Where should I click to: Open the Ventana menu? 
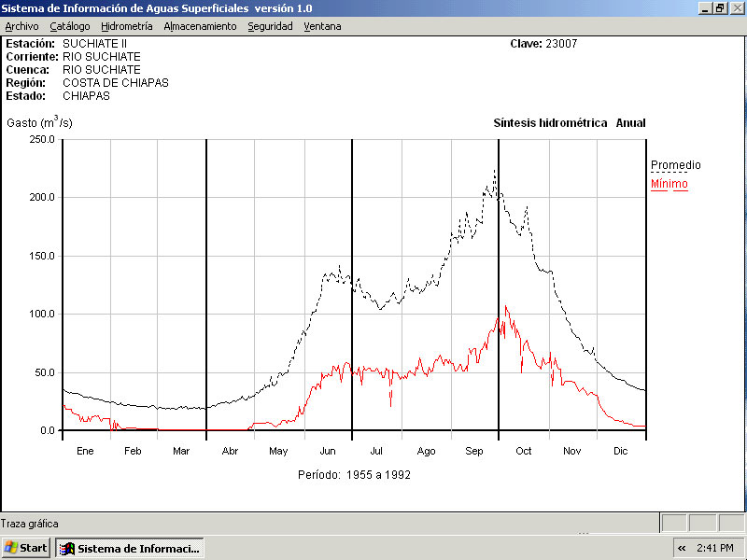point(322,26)
